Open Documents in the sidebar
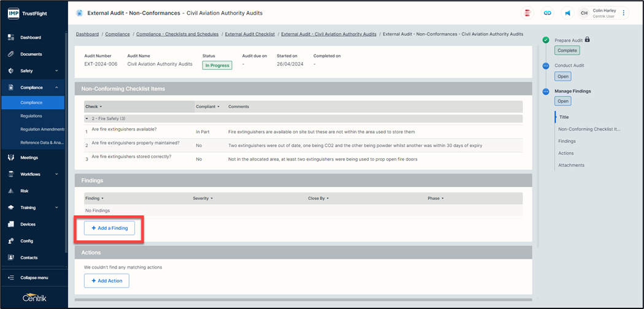This screenshot has width=644, height=309. click(31, 54)
